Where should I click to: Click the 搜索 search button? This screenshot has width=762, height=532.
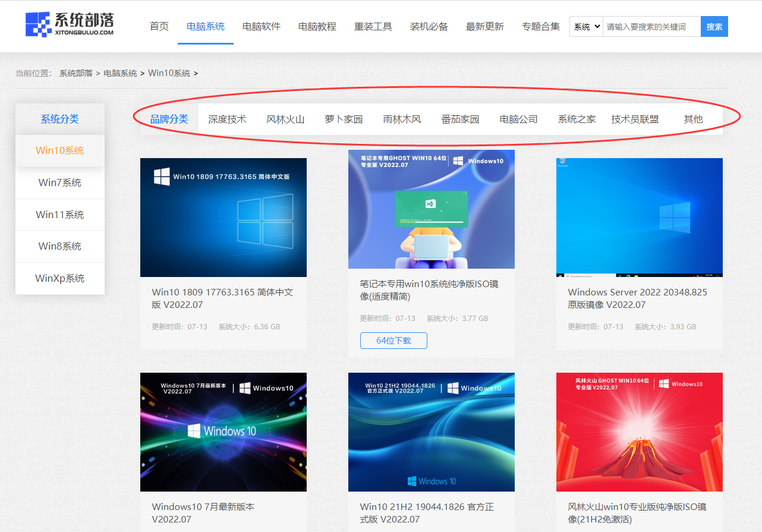pos(713,26)
